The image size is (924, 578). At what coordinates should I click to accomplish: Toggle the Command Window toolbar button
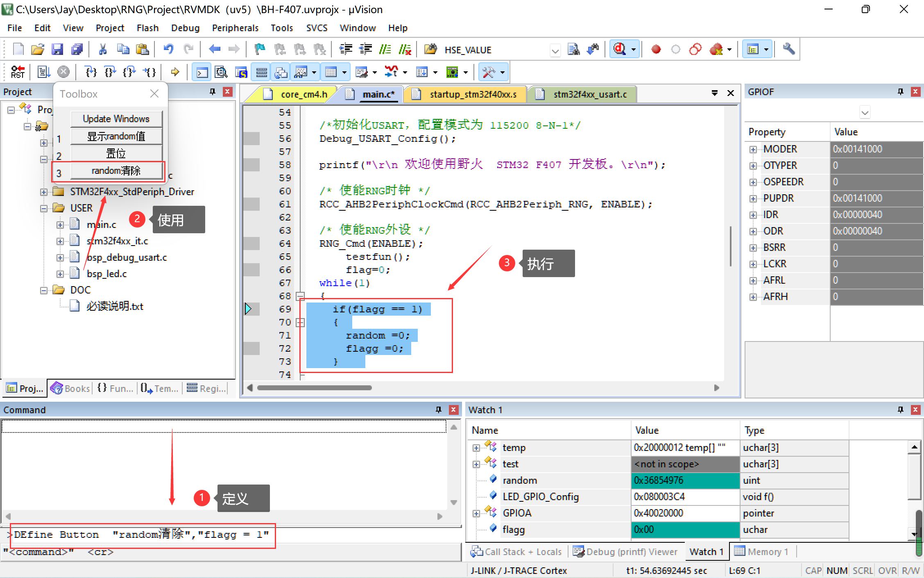202,73
